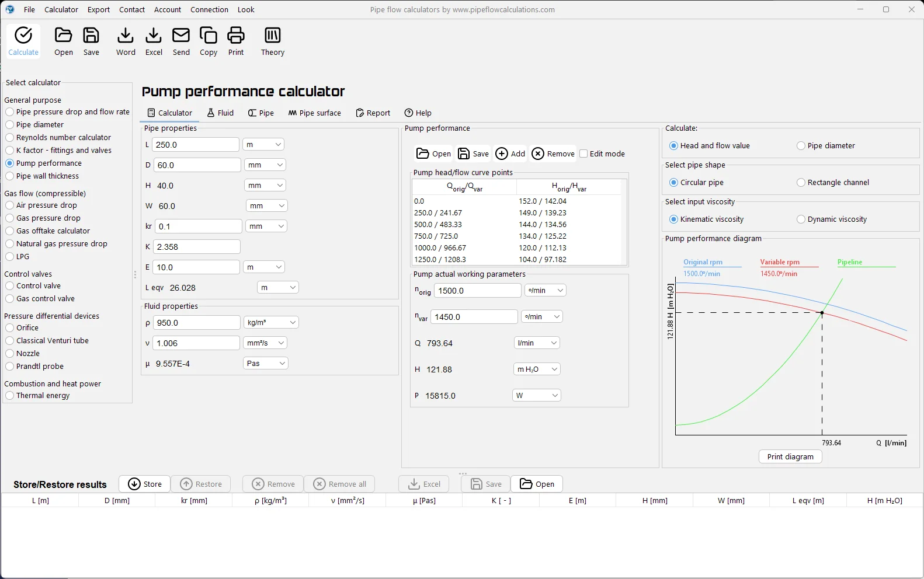The height and width of the screenshot is (579, 924).
Task: Open the File menu
Action: coord(29,9)
